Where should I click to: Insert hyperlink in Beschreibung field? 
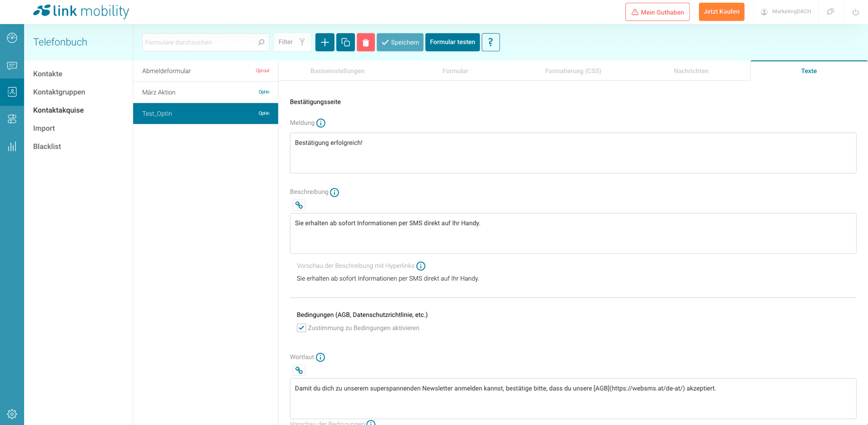point(299,205)
